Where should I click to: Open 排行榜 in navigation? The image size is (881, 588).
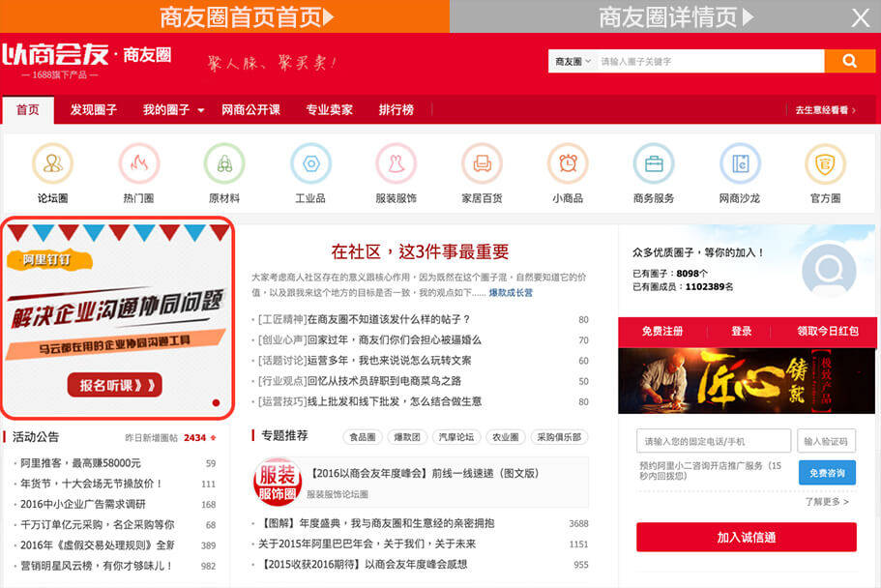tap(396, 109)
